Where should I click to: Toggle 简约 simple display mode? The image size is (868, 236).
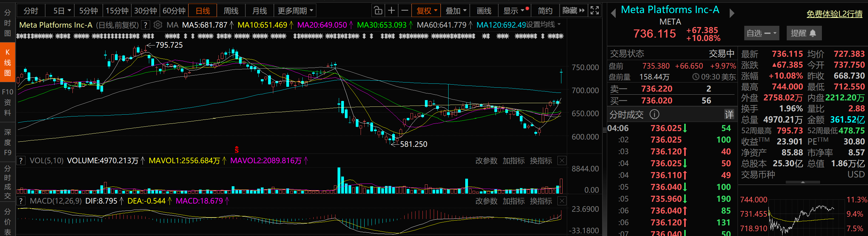[545, 11]
